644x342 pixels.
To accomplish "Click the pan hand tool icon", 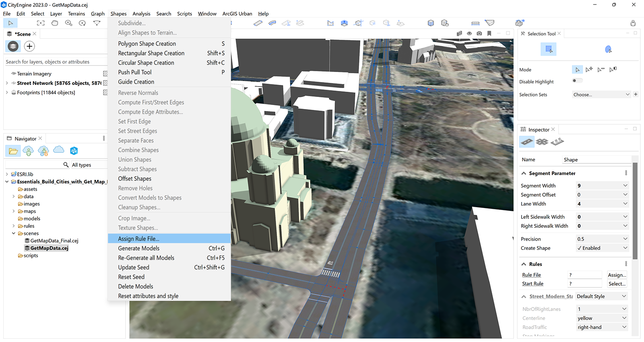I will tap(55, 23).
